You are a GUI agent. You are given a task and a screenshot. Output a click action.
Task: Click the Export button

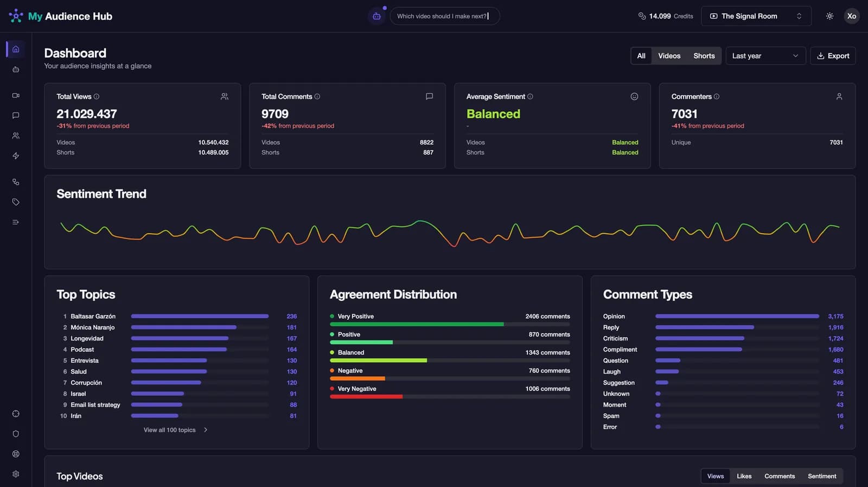833,56
